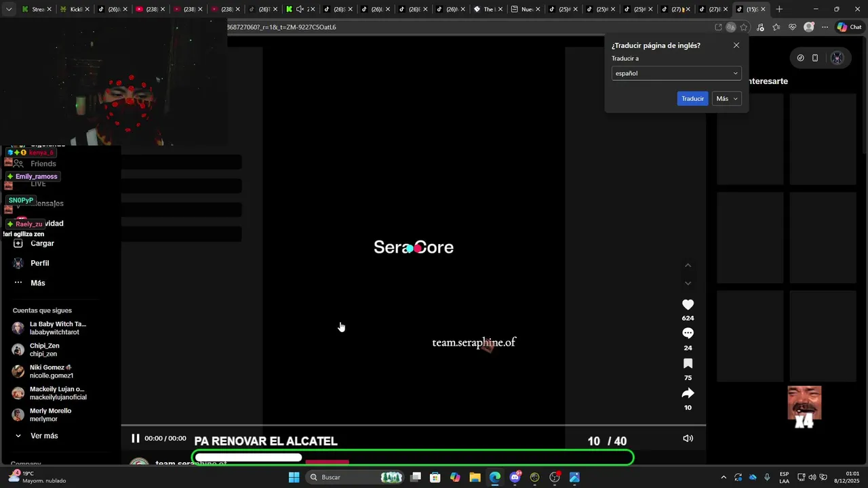This screenshot has width=868, height=488.
Task: Switch to 'The L' browser tab
Action: [488, 9]
